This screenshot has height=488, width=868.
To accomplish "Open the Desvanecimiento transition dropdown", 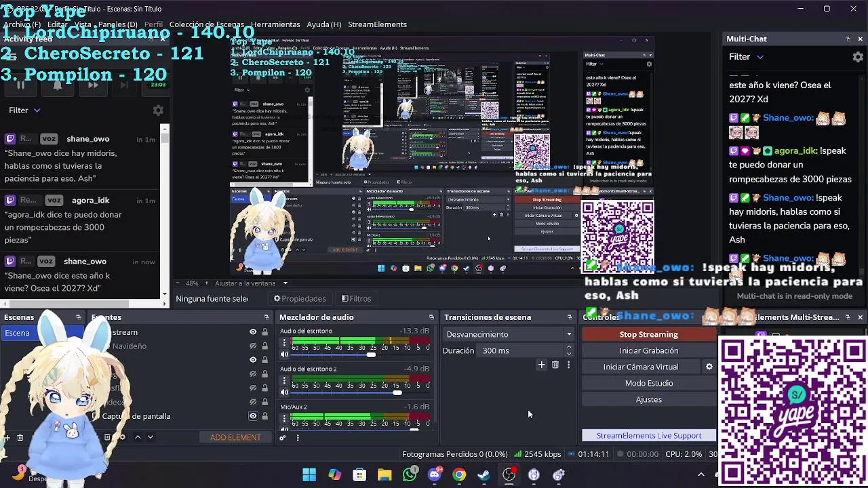I will (x=509, y=334).
